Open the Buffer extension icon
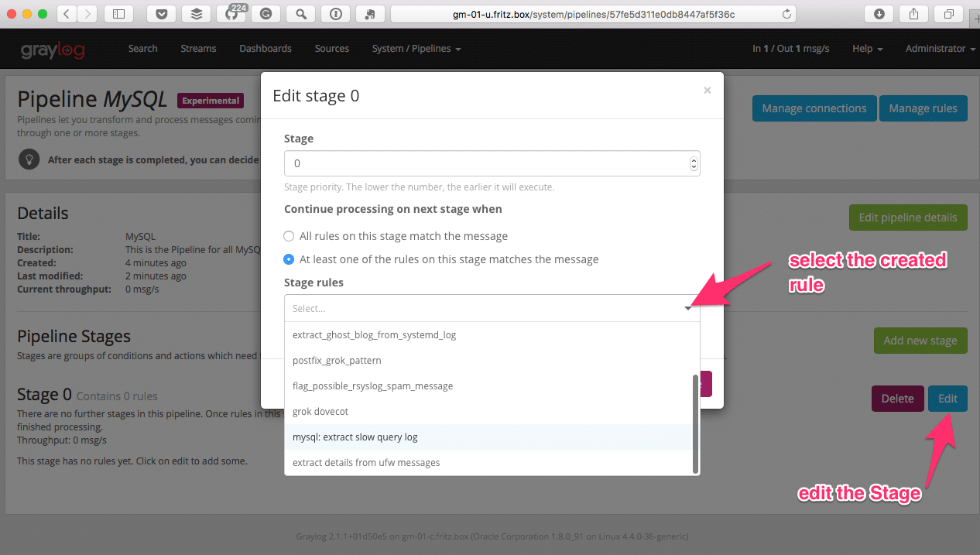Viewport: 980px width, 555px height. [196, 14]
